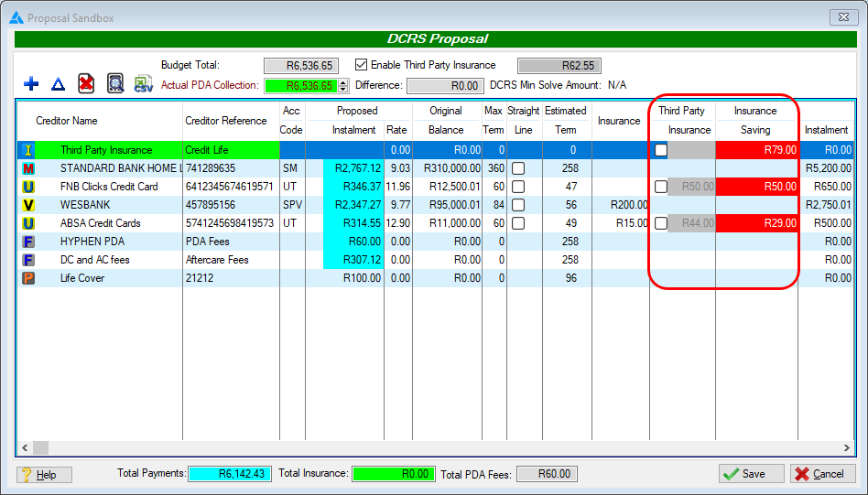Click the blue triangle edit icon
The image size is (868, 495).
tap(58, 84)
